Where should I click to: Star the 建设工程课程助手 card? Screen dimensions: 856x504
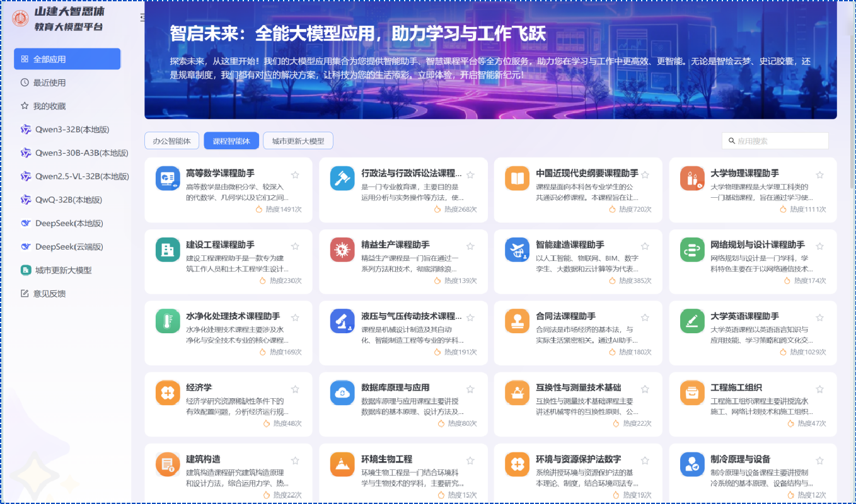pyautogui.click(x=295, y=246)
